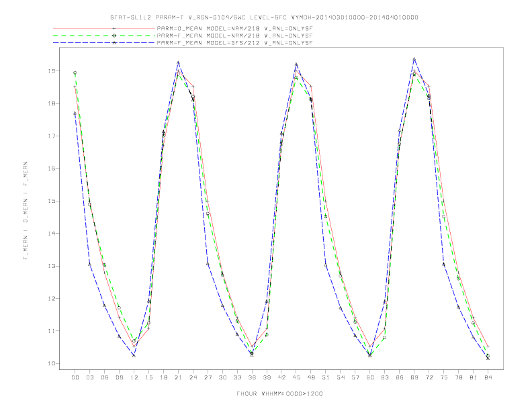Screen dimensions: 532x411
Task: Click the x-axis tick label 81
Action: (474, 377)
